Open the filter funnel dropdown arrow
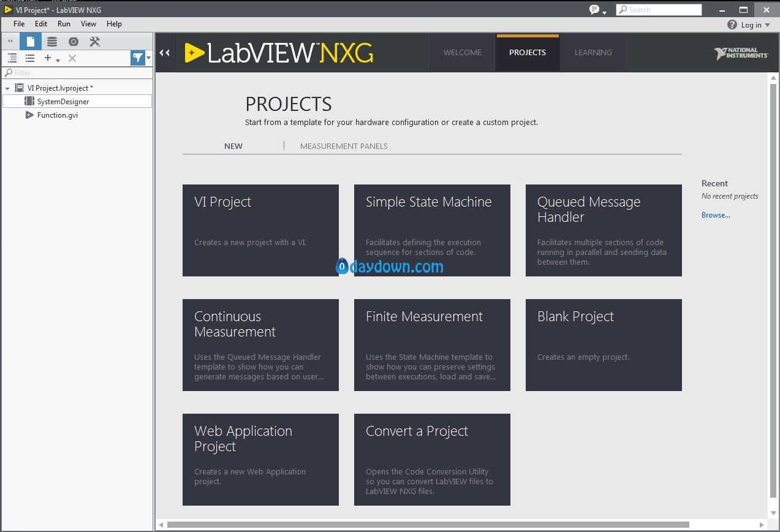Screen dimensions: 780x532 [148, 58]
